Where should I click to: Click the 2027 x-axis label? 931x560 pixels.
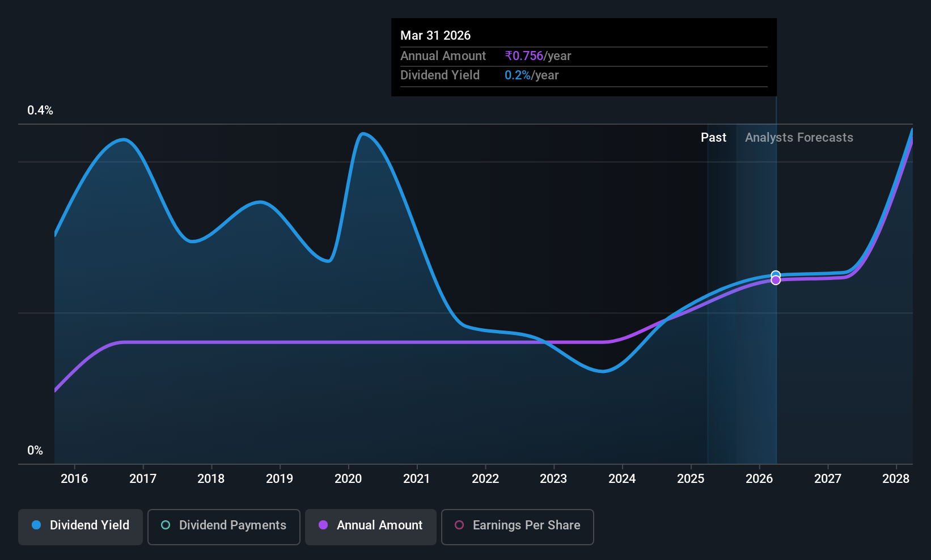(x=828, y=479)
